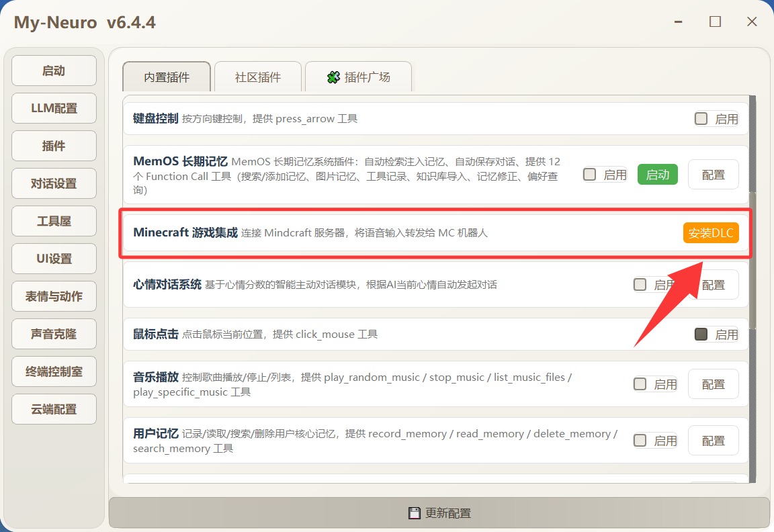The width and height of the screenshot is (774, 532).
Task: Open 配置 for the 用户记忆 plugin
Action: [x=714, y=441]
